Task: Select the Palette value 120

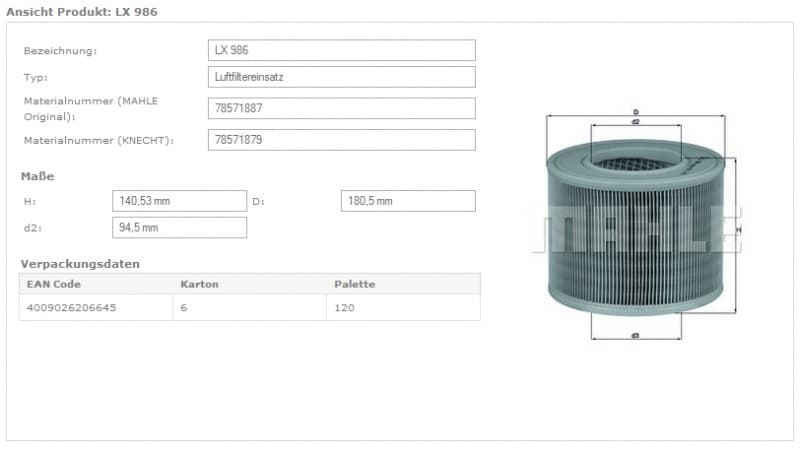Action: 344,308
